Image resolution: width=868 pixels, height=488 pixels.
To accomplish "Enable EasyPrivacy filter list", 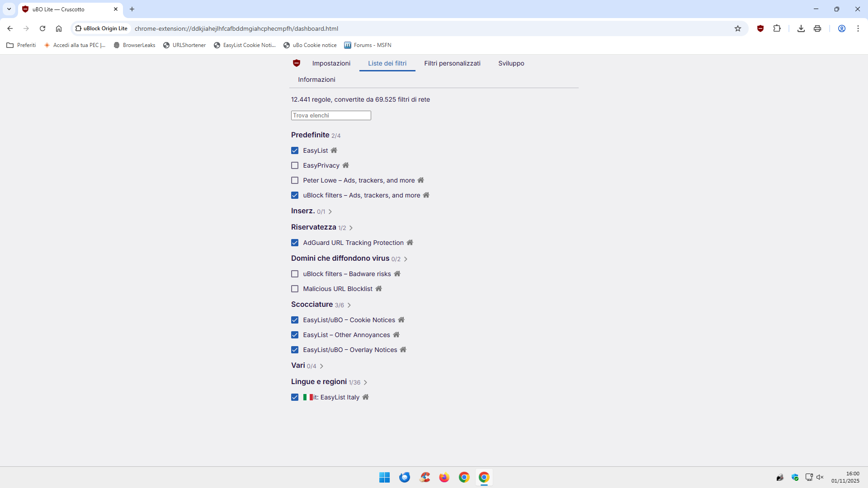I will point(295,165).
